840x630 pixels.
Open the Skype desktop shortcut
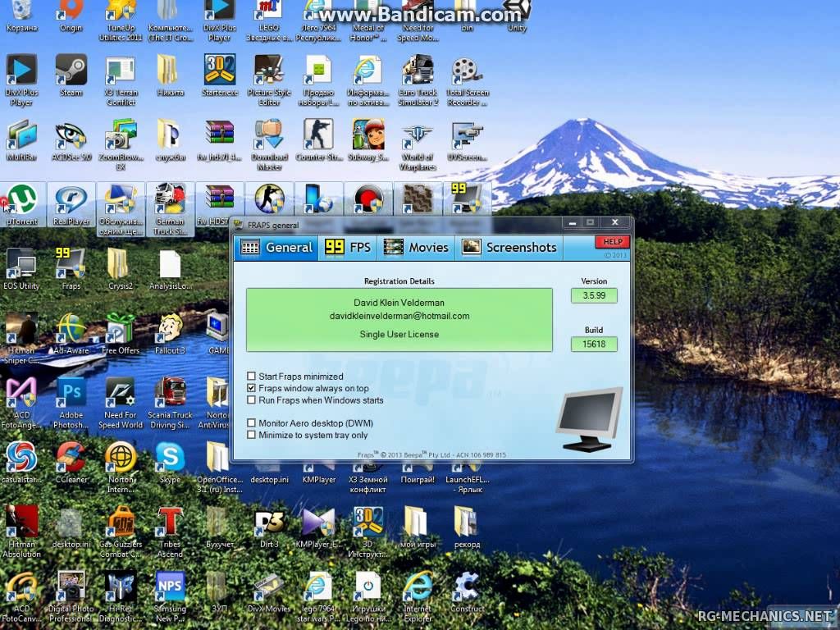(170, 458)
